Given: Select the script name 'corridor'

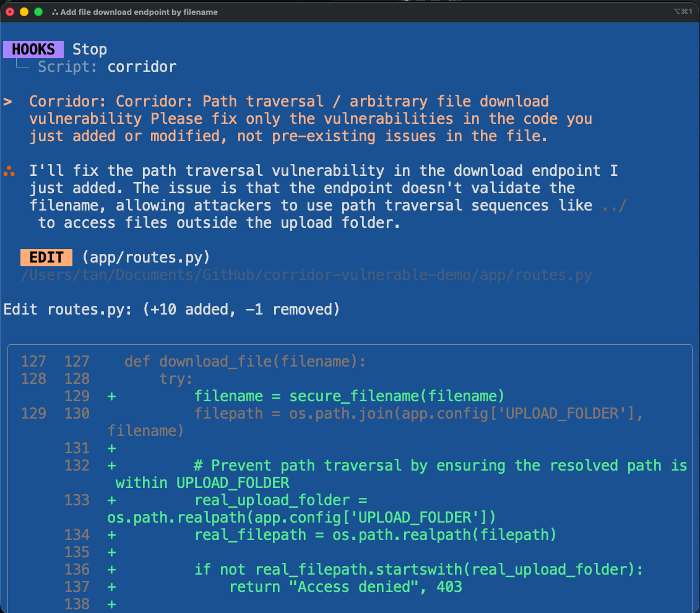Looking at the screenshot, I should (142, 66).
